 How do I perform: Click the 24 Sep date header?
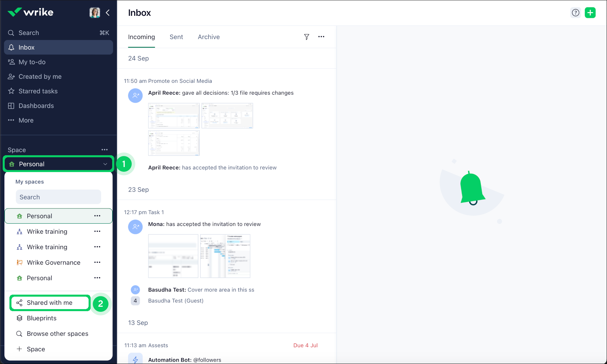click(138, 59)
